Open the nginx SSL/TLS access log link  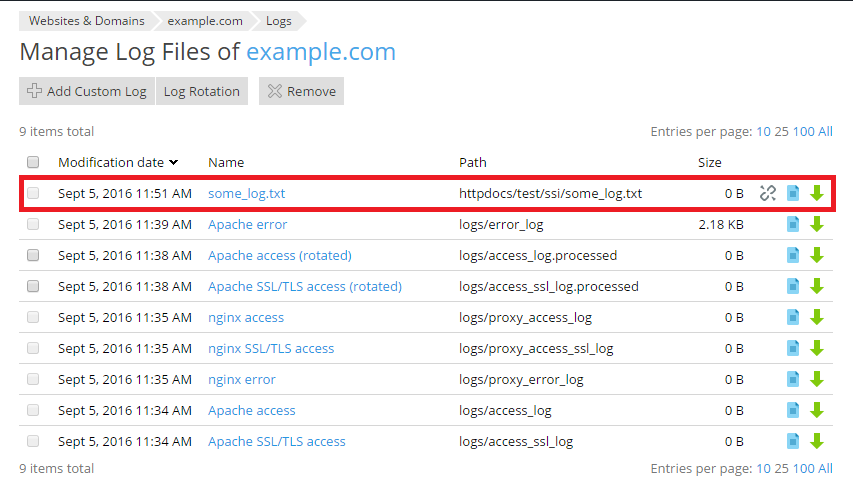(271, 348)
